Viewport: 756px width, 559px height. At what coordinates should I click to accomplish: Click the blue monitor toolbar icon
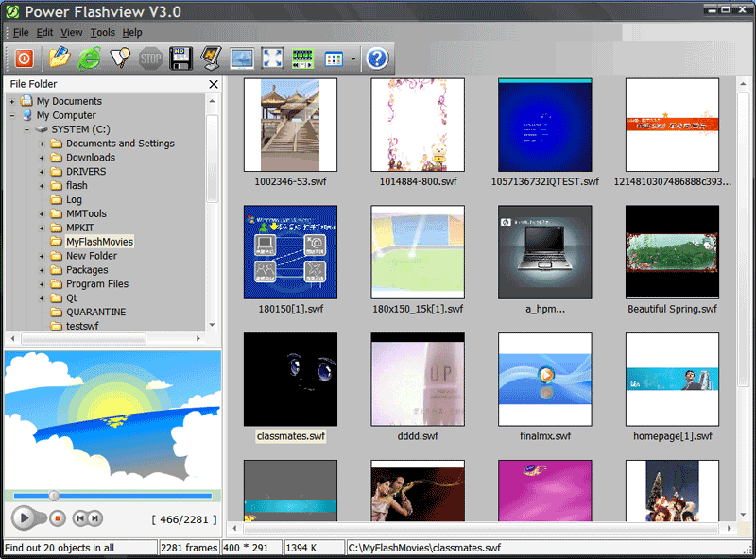click(242, 59)
